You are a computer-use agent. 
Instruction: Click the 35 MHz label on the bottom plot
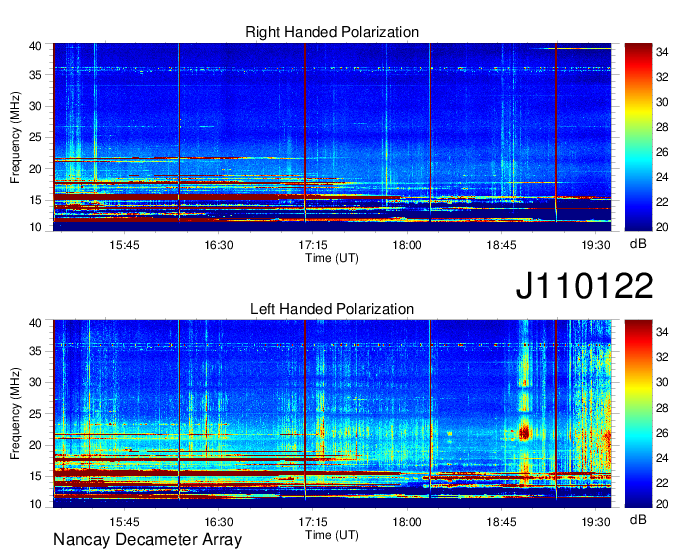(x=35, y=351)
